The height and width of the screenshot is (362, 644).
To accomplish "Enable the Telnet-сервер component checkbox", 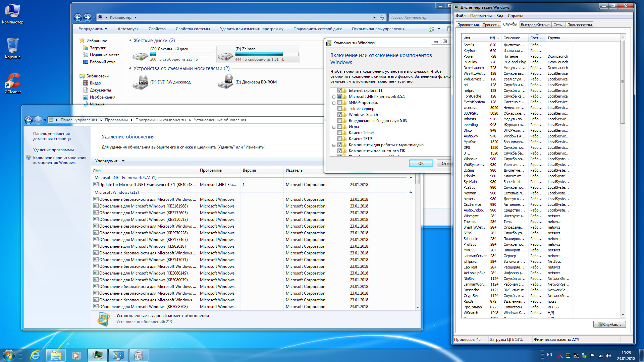I will (x=339, y=109).
